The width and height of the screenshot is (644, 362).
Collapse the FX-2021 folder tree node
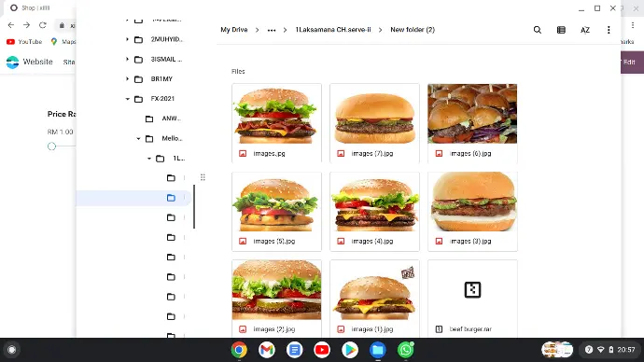pos(127,99)
